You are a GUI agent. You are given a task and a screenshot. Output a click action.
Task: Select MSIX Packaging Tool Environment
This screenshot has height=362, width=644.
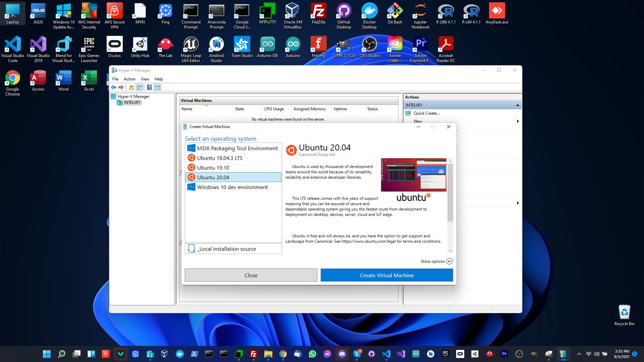coord(233,148)
